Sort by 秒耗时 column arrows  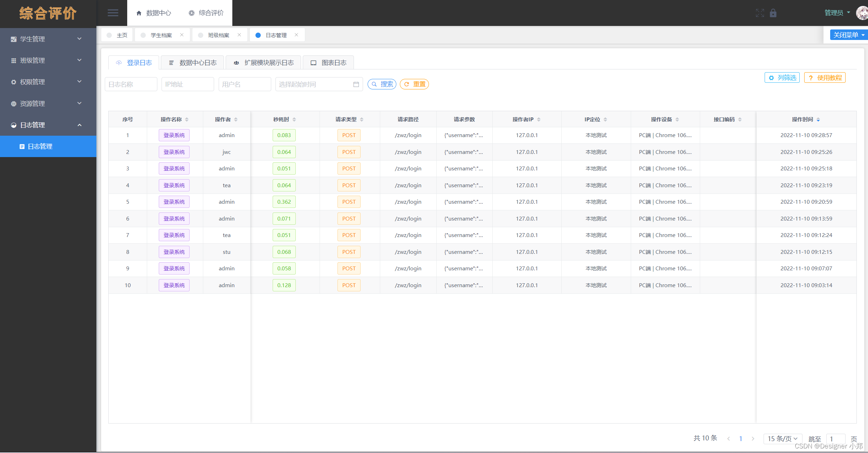click(x=294, y=120)
